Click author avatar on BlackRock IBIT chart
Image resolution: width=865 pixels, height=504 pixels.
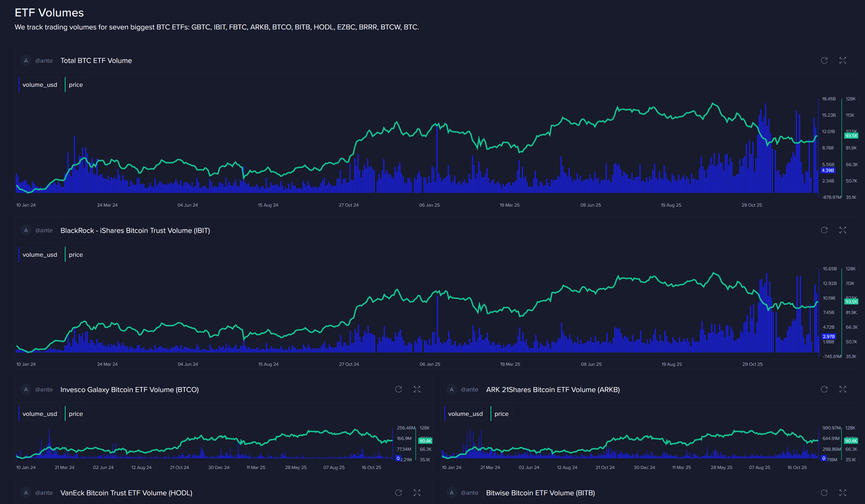pyautogui.click(x=26, y=230)
